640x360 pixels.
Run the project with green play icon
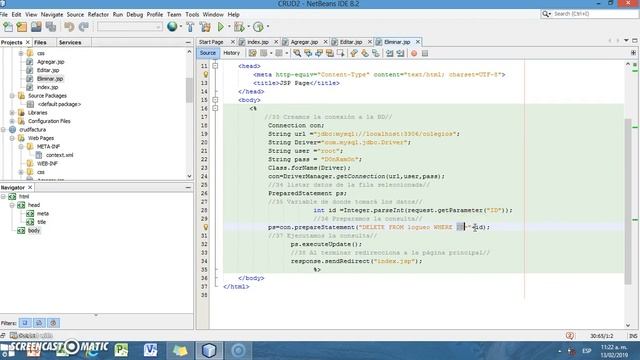click(x=221, y=27)
